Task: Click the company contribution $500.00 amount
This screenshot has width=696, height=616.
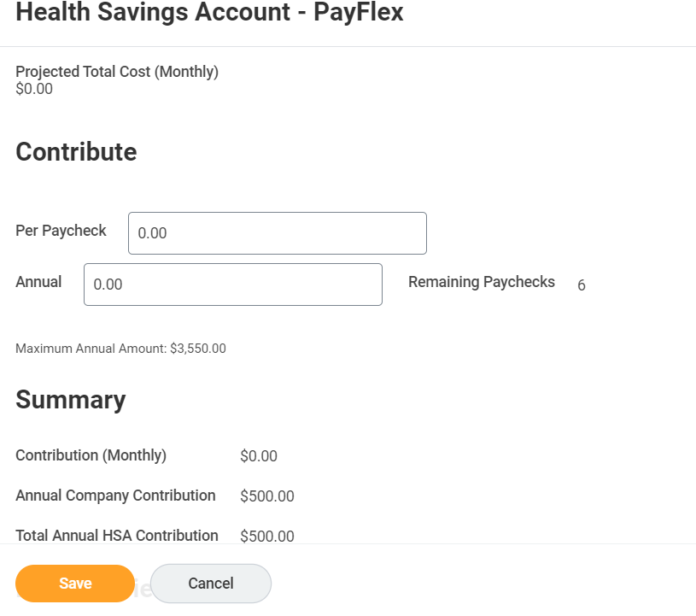Action: point(267,496)
